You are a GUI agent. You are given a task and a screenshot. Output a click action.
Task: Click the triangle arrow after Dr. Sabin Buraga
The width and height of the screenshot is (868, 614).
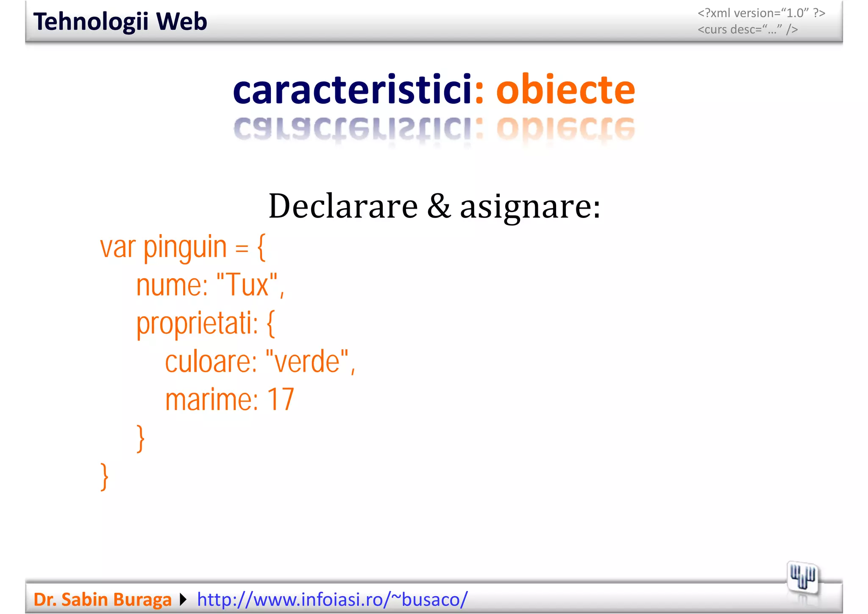pos(183,600)
